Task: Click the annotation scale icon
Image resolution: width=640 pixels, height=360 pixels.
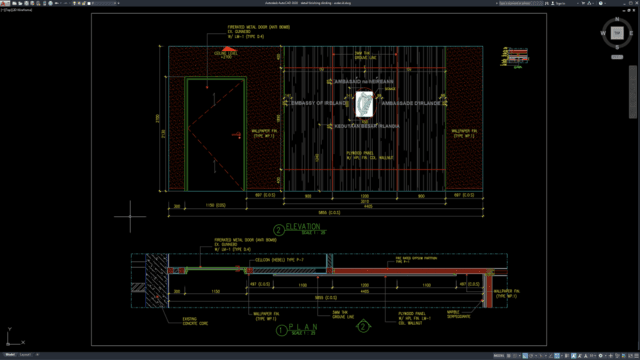Action: 586,356
